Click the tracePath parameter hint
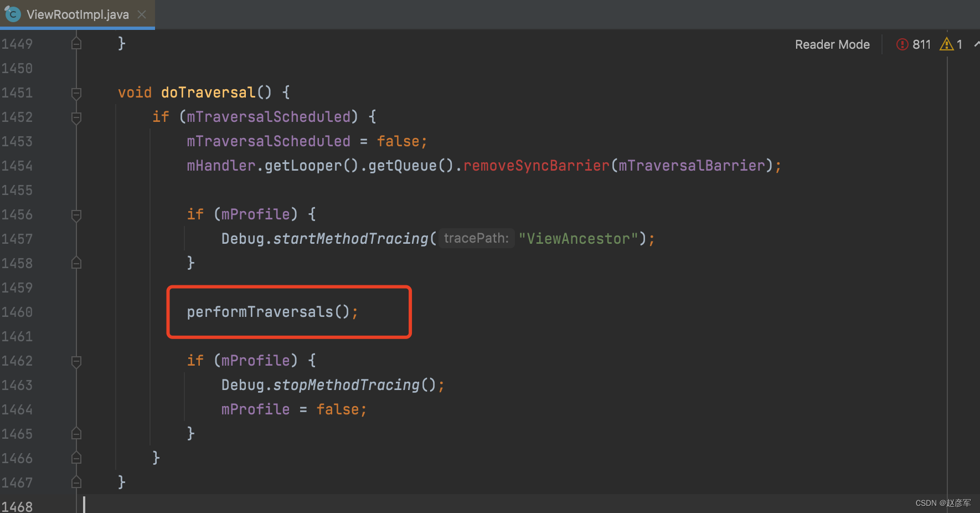 click(x=476, y=238)
